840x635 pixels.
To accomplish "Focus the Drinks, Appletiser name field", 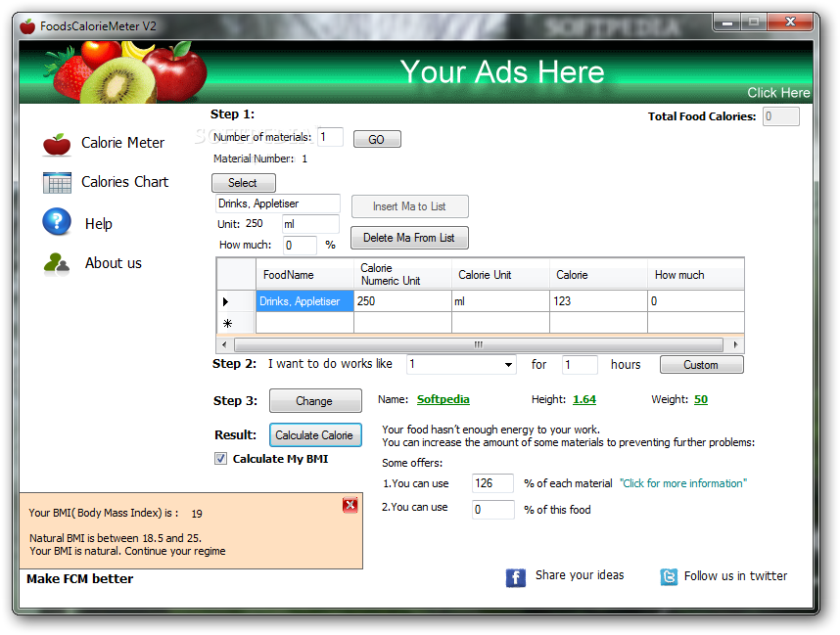I will tap(277, 204).
